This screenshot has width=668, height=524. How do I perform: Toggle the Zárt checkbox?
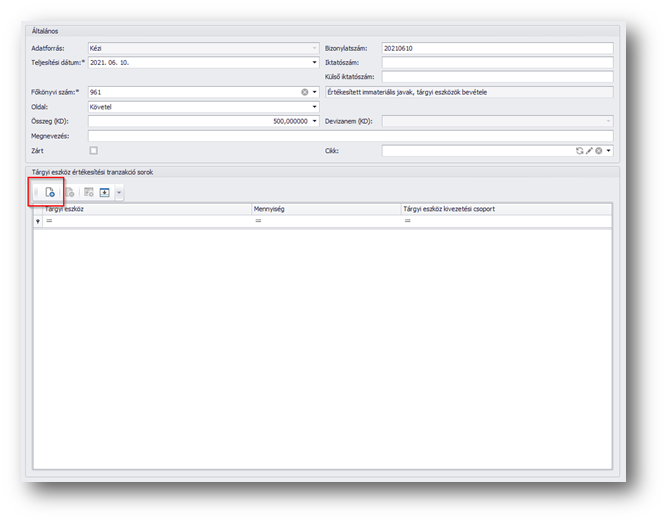tap(94, 150)
